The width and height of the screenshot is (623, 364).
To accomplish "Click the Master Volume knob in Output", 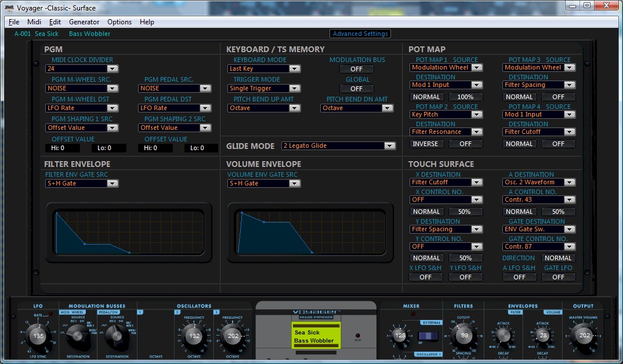I will (x=584, y=335).
